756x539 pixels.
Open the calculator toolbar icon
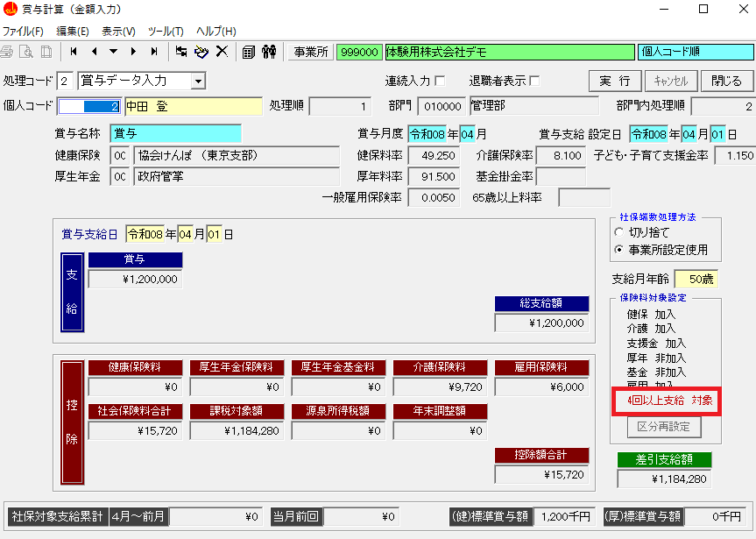click(249, 52)
